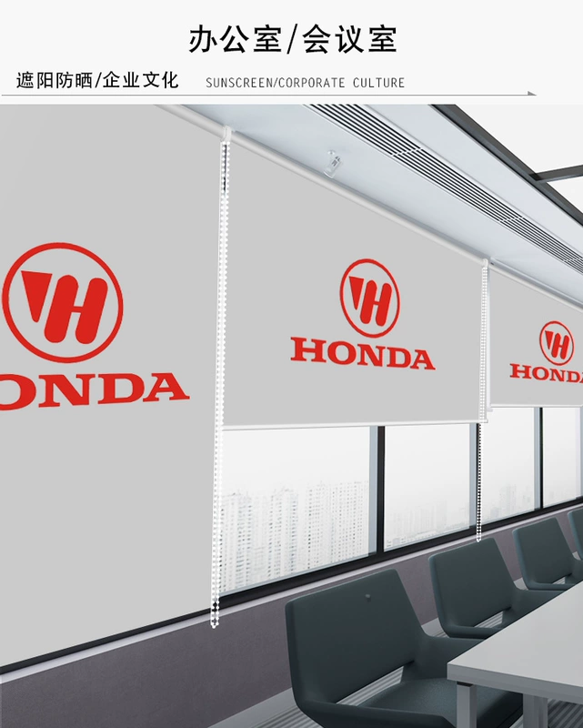Screen dimensions: 583x728
Task: Click the small H logo on the far right blind
Action: point(556,343)
